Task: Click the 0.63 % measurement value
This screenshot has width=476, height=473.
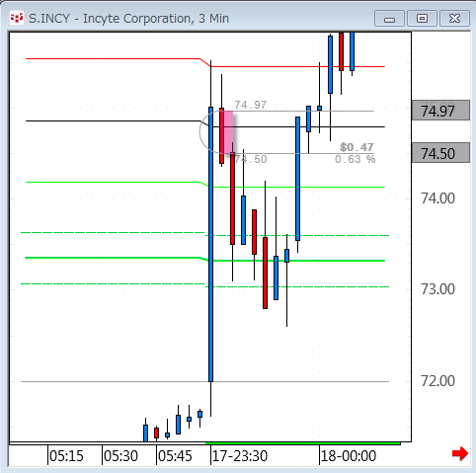Action: click(x=356, y=159)
